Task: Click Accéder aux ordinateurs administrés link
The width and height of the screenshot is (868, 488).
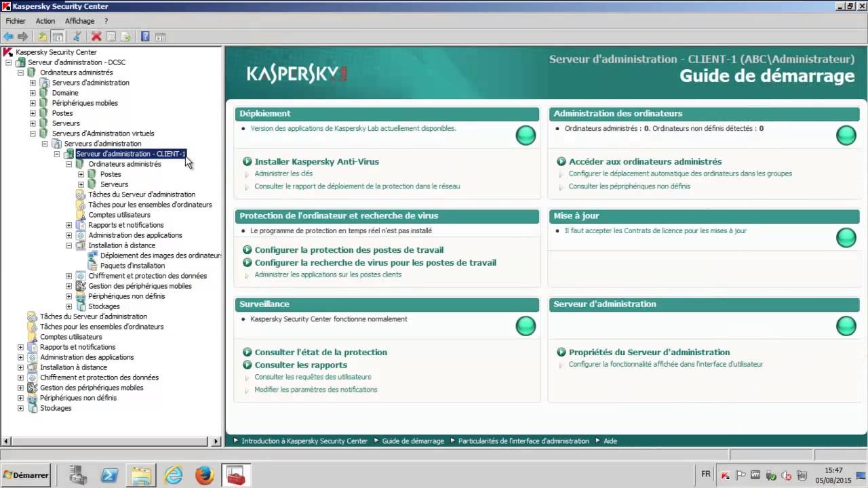Action: [x=645, y=161]
